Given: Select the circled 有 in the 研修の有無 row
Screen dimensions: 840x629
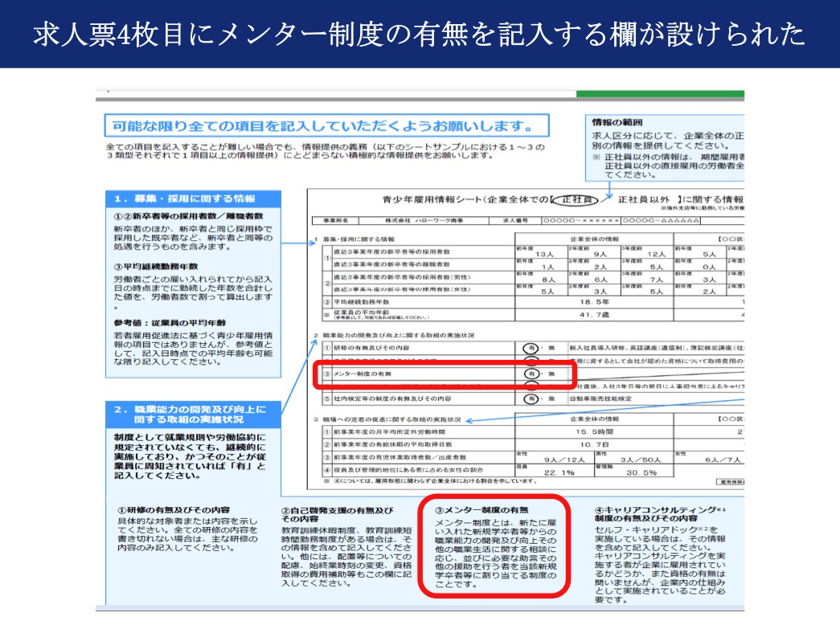Looking at the screenshot, I should [x=531, y=348].
